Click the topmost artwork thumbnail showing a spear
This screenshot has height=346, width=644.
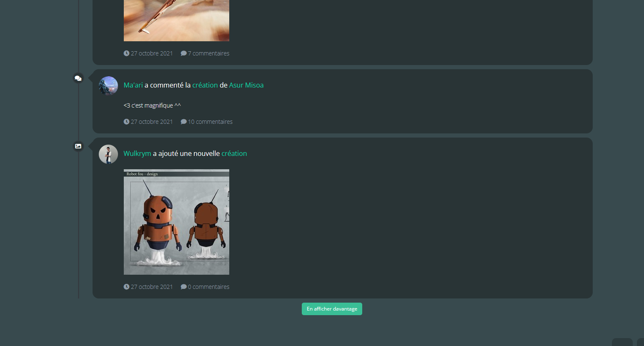tap(176, 21)
